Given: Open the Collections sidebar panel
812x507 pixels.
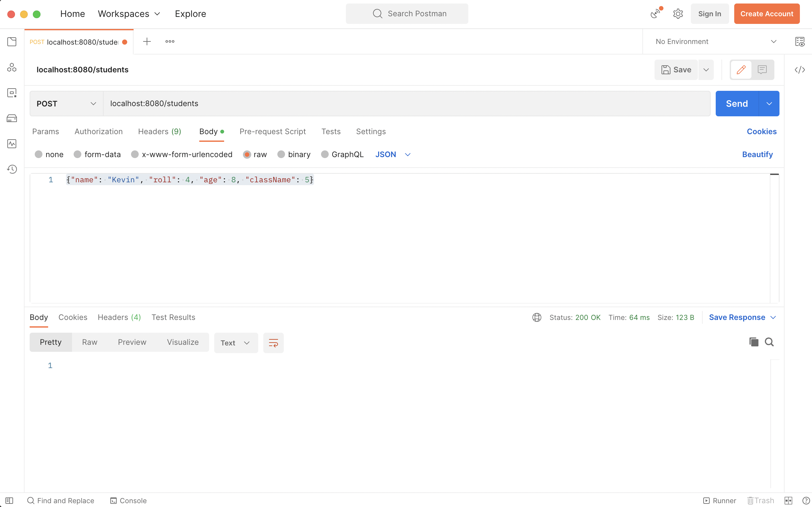Looking at the screenshot, I should [12, 41].
